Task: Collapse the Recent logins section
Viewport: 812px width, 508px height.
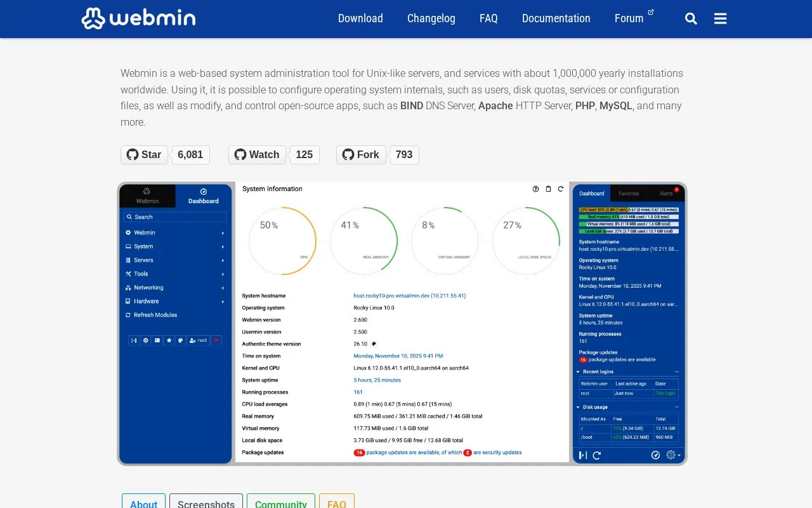Action: pyautogui.click(x=676, y=371)
